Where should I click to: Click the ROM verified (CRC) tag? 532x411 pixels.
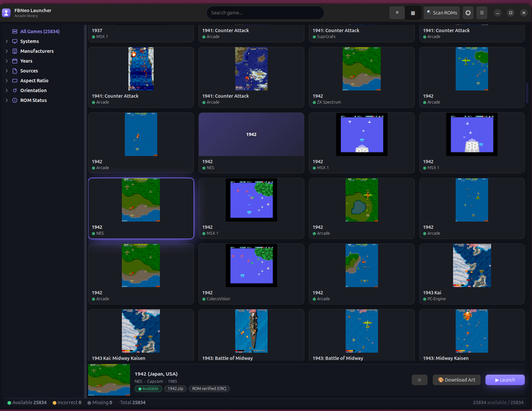click(x=209, y=389)
